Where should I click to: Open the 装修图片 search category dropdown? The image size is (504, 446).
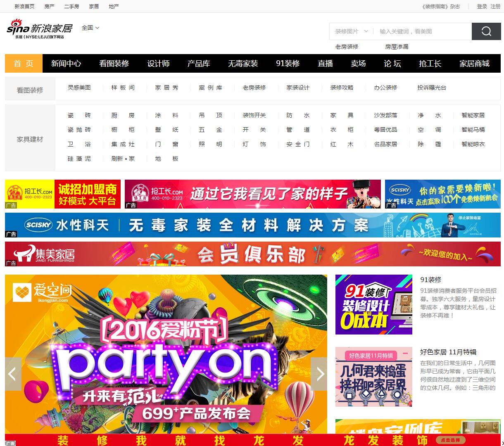coord(351,31)
